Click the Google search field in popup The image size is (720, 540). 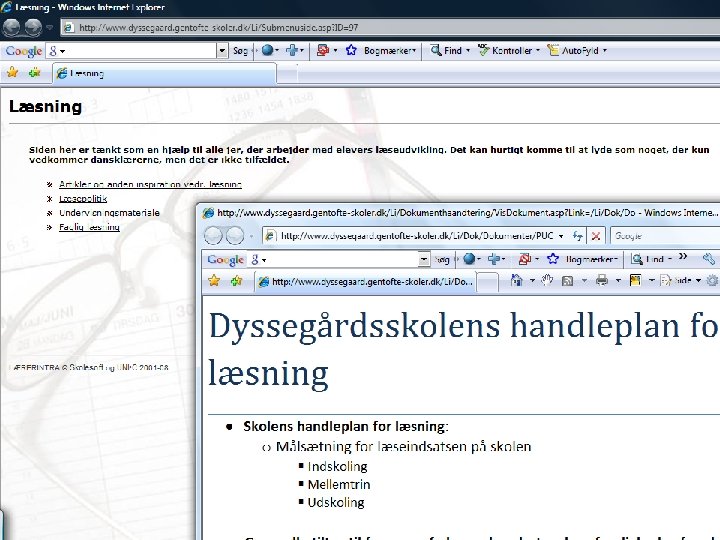(x=666, y=236)
